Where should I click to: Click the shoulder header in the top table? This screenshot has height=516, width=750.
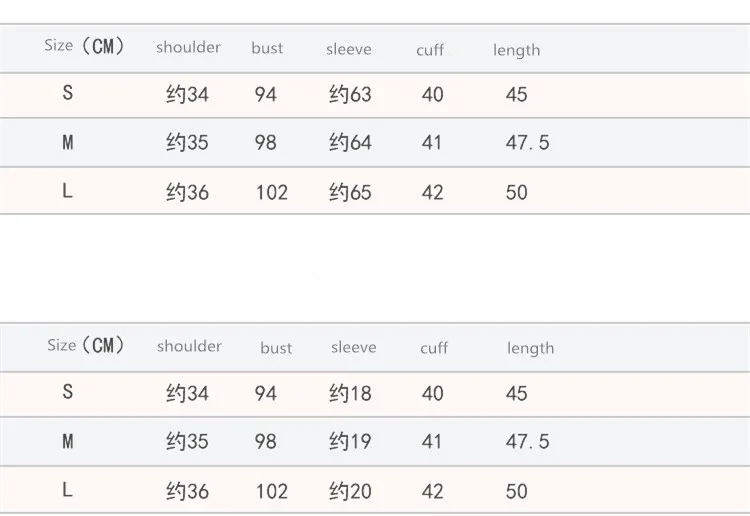click(188, 47)
